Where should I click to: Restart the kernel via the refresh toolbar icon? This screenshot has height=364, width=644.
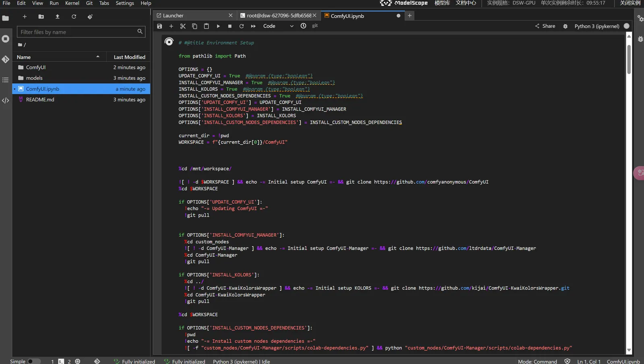tap(242, 26)
